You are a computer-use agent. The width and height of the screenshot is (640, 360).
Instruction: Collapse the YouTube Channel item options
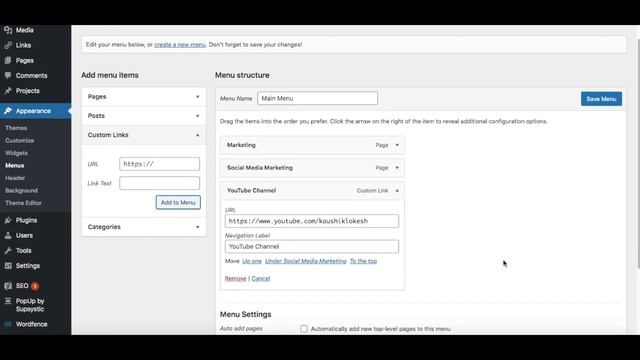397,191
